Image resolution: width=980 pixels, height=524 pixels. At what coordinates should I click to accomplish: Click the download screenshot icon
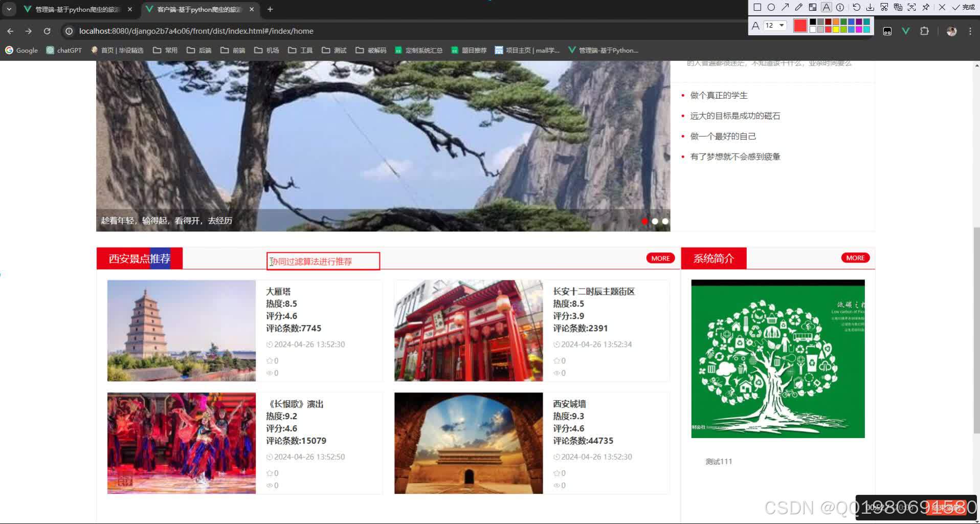[x=870, y=7]
